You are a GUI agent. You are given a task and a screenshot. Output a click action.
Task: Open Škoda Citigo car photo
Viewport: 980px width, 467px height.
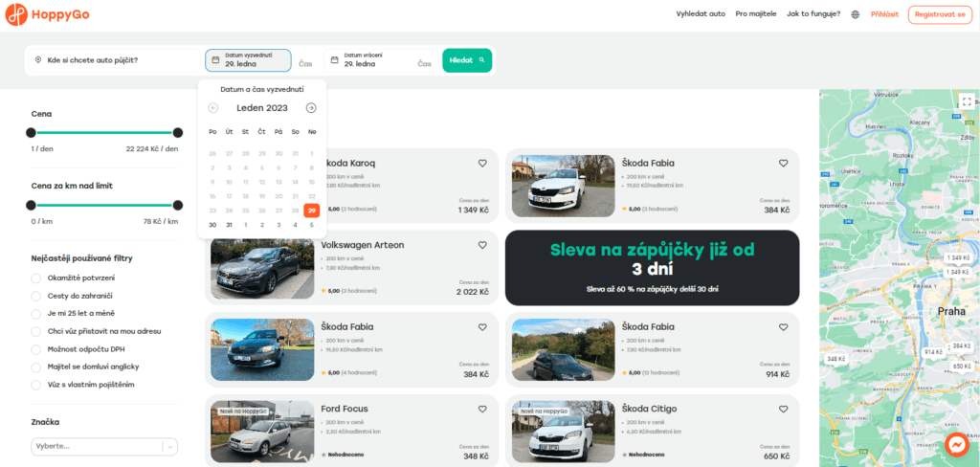(563, 432)
